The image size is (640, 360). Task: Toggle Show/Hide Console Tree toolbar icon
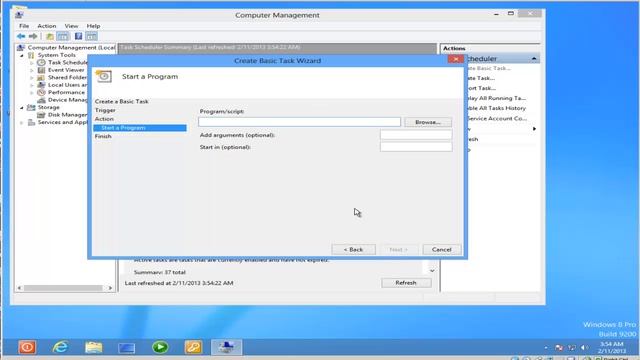tap(63, 36)
